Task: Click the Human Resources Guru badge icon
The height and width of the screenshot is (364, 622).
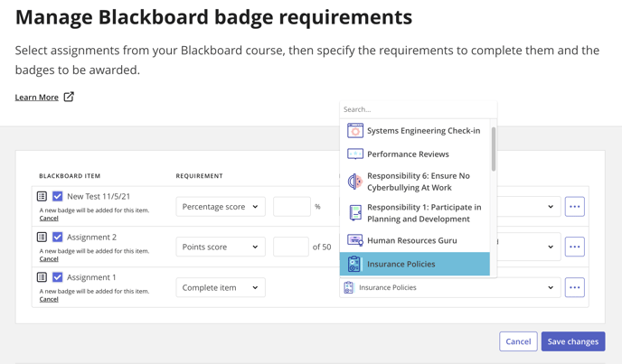Action: click(355, 240)
